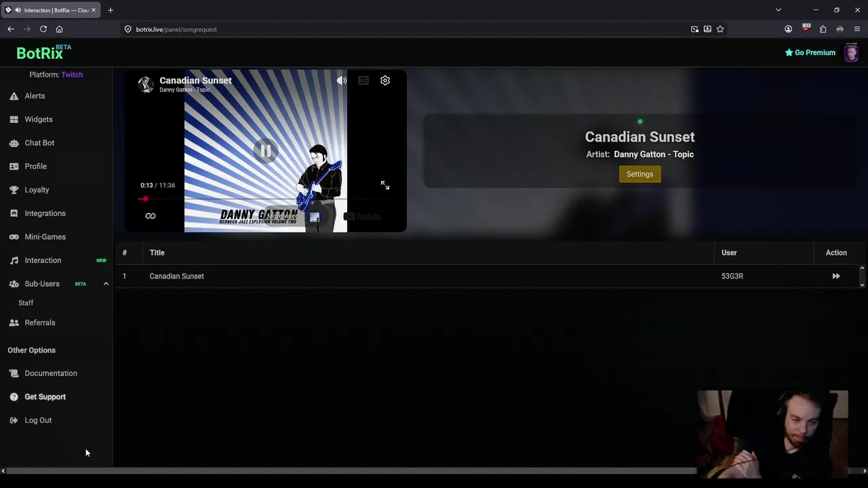This screenshot has height=488, width=868.
Task: Pause the Canadian Sunset video
Action: tap(266, 150)
